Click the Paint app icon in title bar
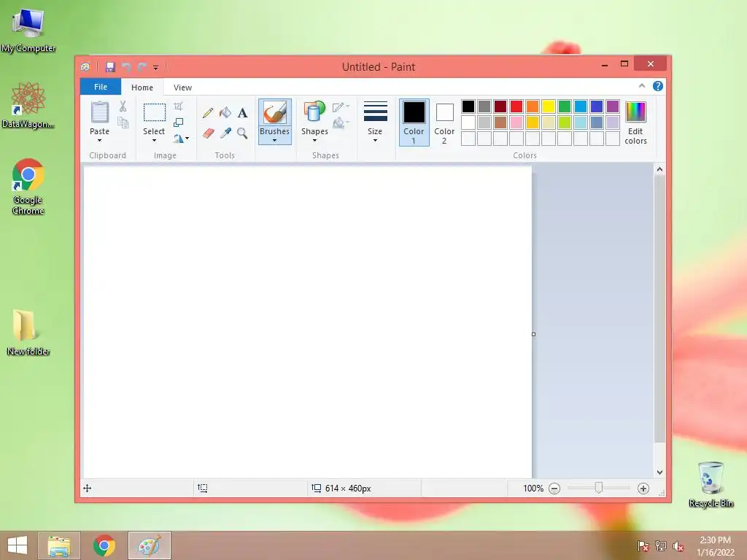This screenshot has width=747, height=560. point(85,67)
